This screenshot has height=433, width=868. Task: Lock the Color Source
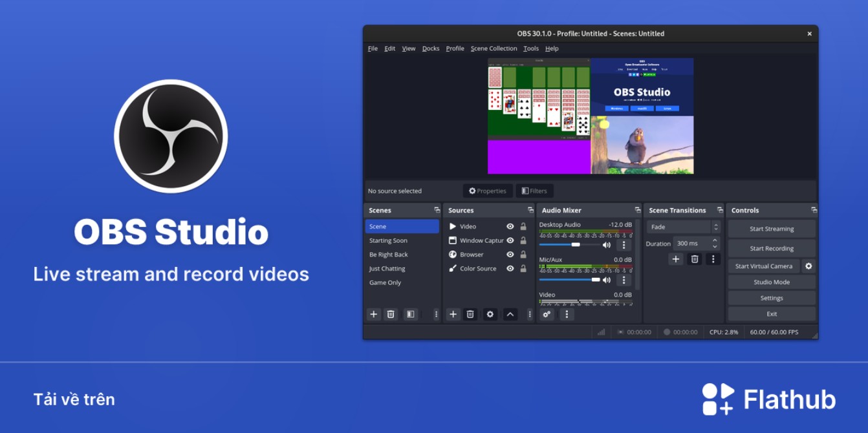point(523,268)
